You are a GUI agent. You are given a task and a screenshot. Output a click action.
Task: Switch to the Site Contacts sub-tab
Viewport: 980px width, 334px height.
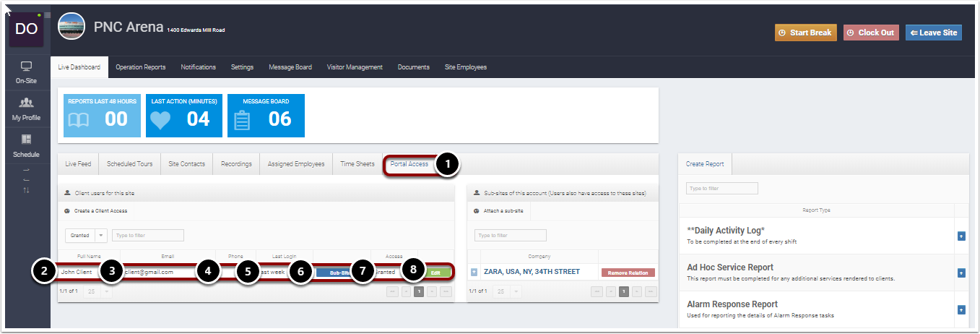pyautogui.click(x=187, y=164)
